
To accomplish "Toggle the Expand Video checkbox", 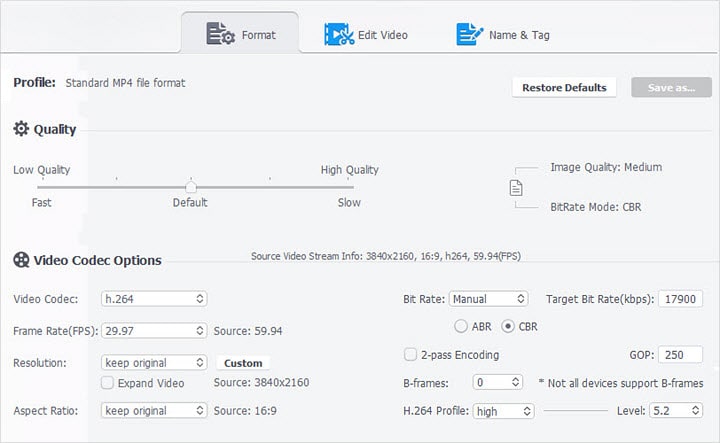I will 108,382.
